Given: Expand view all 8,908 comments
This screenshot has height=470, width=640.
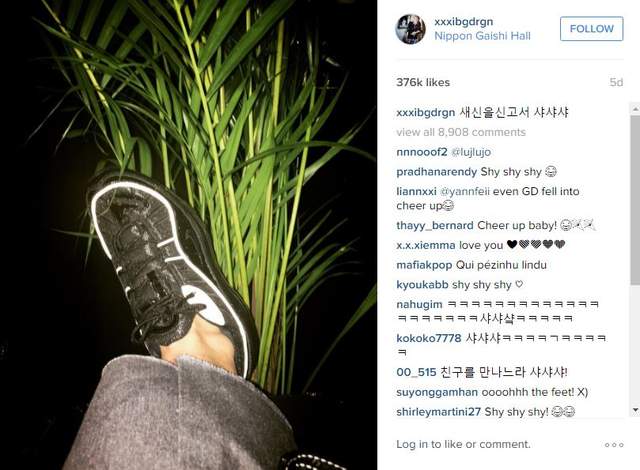Looking at the screenshot, I should click(x=461, y=132).
